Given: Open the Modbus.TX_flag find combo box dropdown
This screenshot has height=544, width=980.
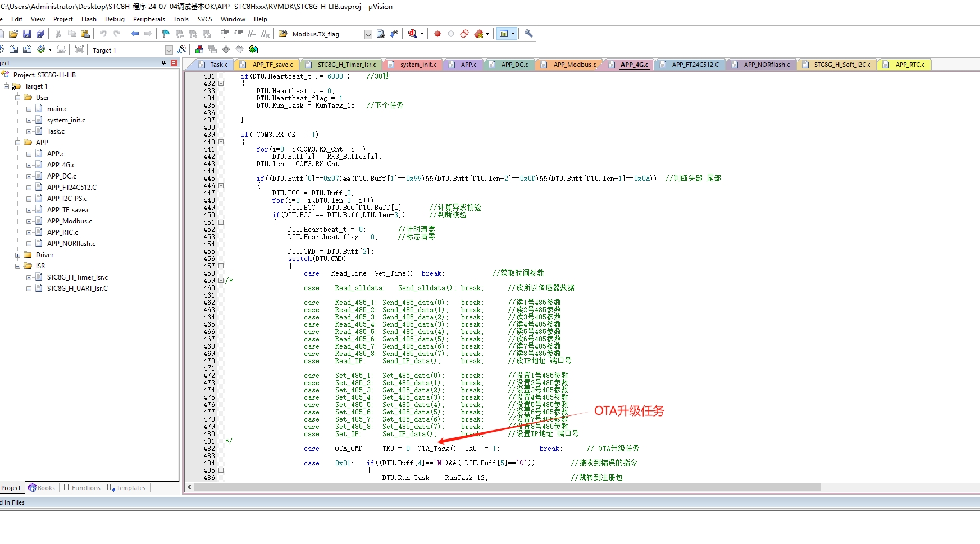Looking at the screenshot, I should coord(368,34).
